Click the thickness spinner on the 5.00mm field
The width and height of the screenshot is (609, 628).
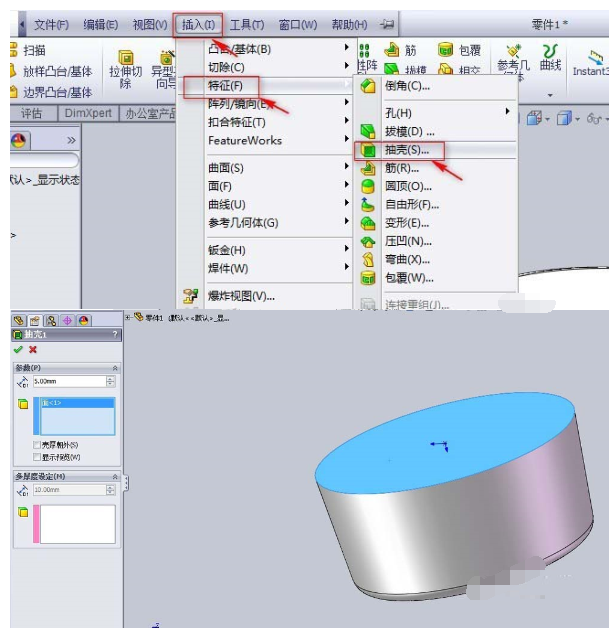point(111,381)
